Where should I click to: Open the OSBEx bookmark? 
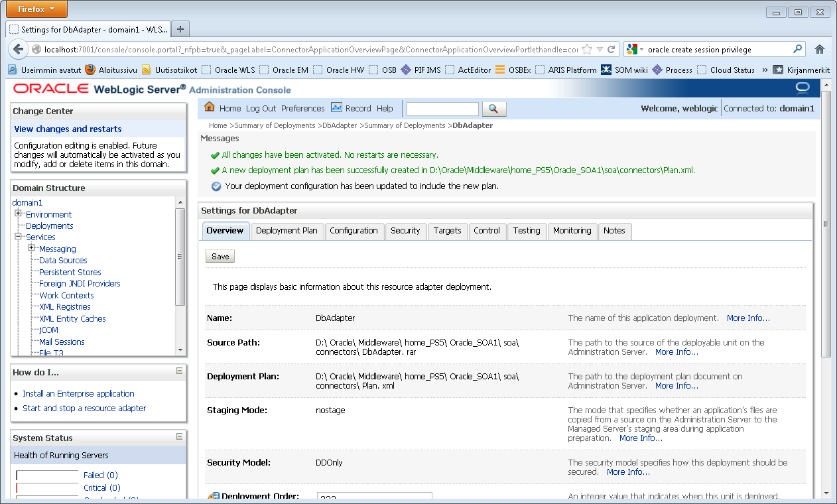pyautogui.click(x=513, y=70)
